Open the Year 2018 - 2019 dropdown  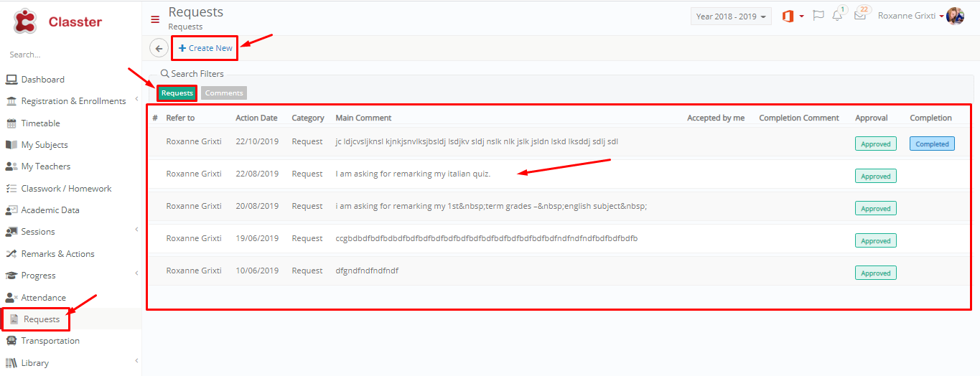731,17
